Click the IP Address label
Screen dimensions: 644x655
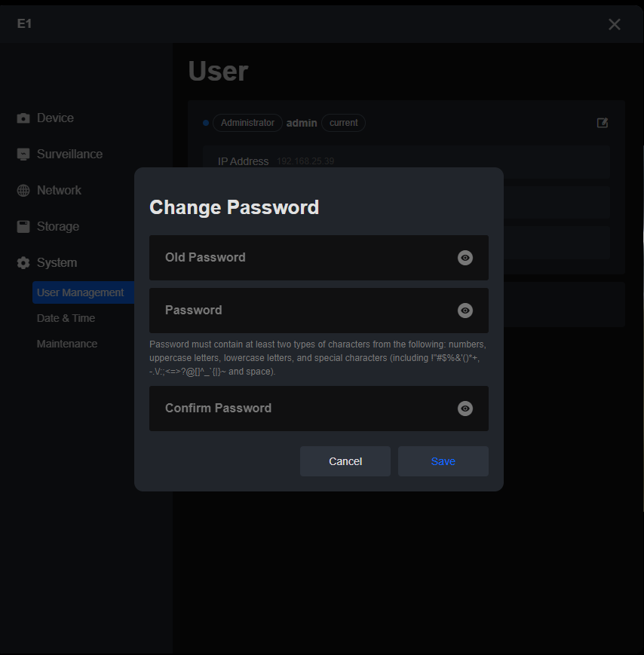pyautogui.click(x=243, y=161)
